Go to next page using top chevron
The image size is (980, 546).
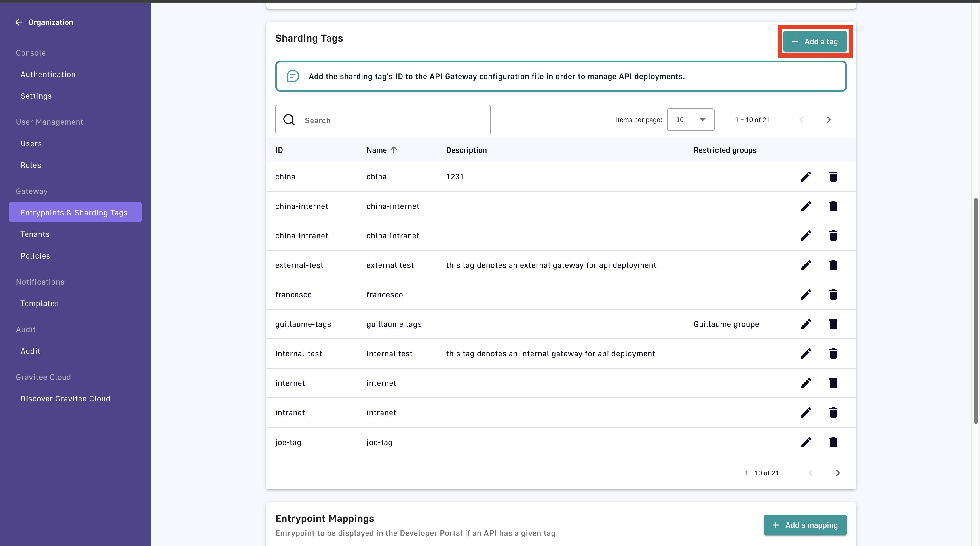[x=829, y=120]
